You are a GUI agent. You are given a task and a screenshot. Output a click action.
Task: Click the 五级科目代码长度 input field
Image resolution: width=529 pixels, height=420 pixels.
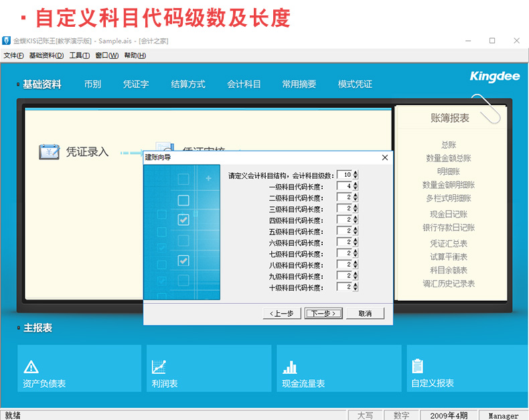(344, 231)
